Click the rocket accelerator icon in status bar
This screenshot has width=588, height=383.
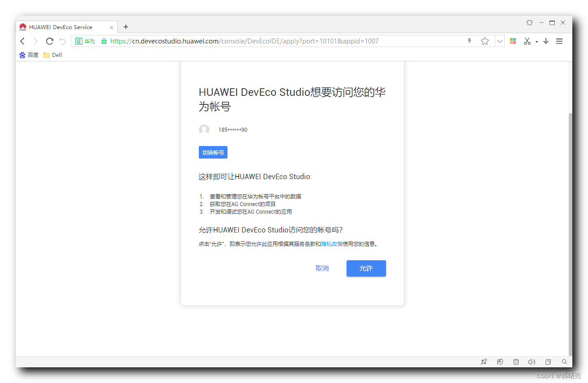tap(484, 362)
